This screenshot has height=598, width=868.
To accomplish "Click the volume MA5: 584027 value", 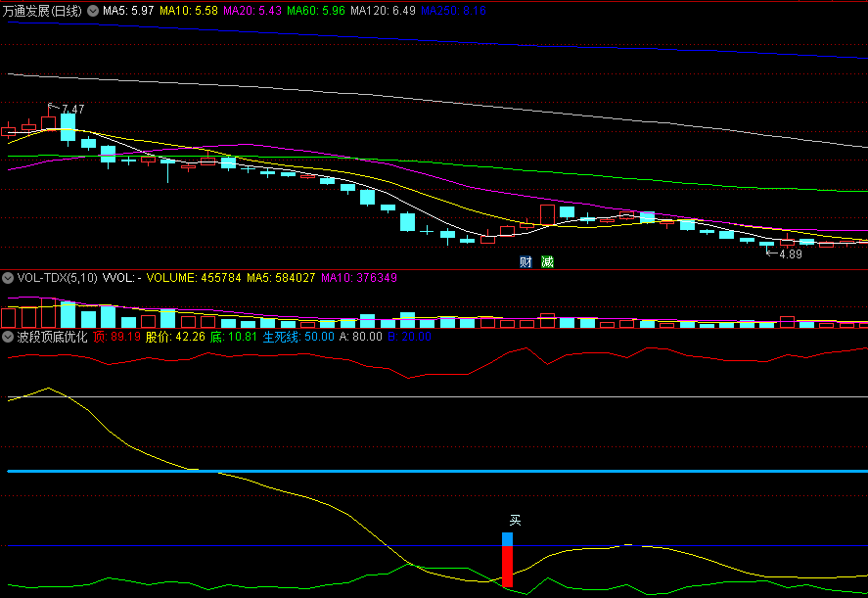I will point(281,277).
